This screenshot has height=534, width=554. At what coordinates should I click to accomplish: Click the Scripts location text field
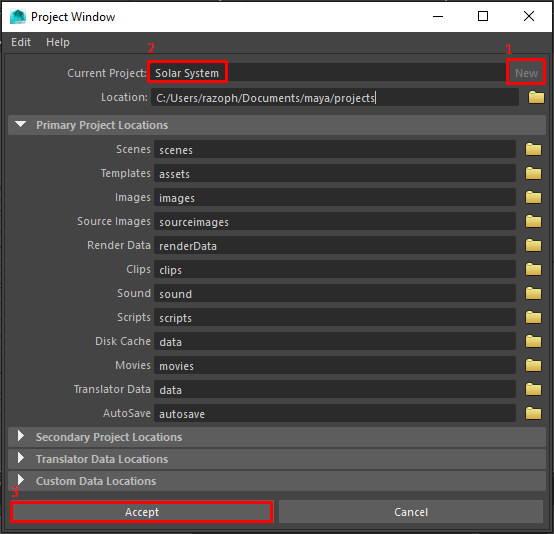click(335, 317)
